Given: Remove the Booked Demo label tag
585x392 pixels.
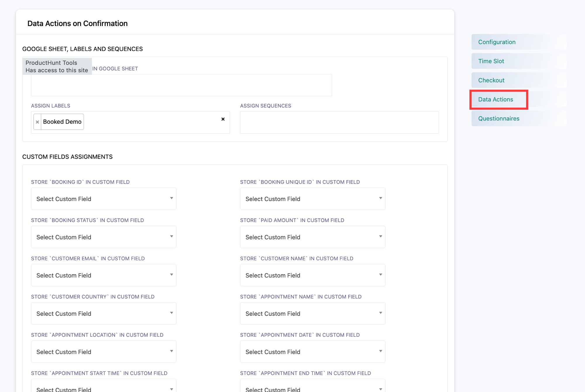Looking at the screenshot, I should click(x=37, y=122).
